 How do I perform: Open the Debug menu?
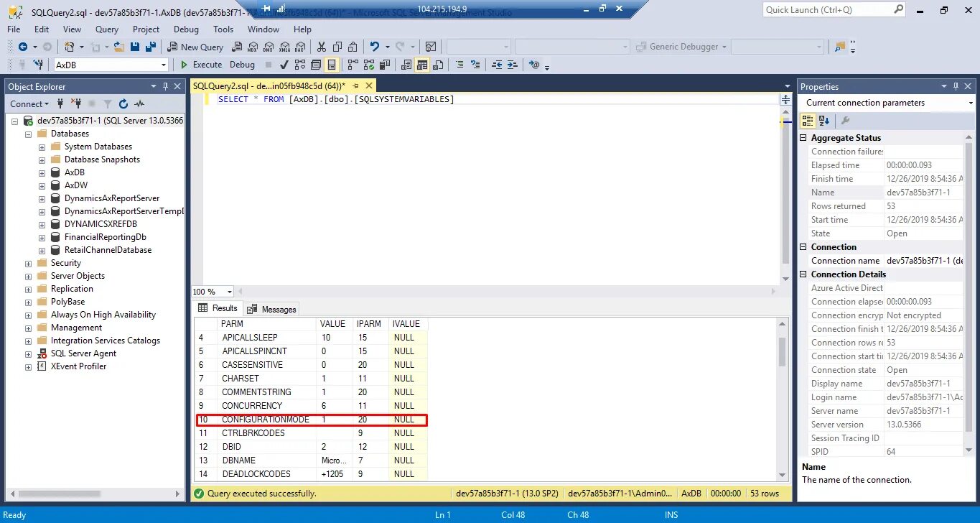(x=186, y=29)
